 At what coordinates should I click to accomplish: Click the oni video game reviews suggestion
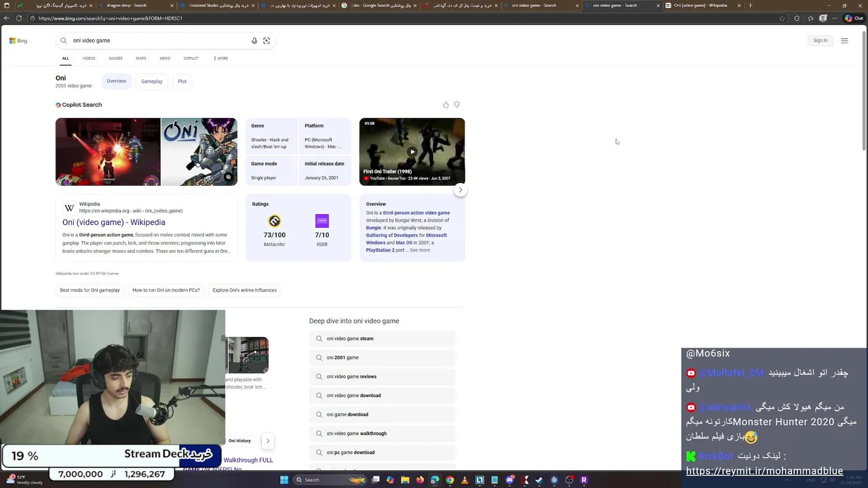coord(382,377)
